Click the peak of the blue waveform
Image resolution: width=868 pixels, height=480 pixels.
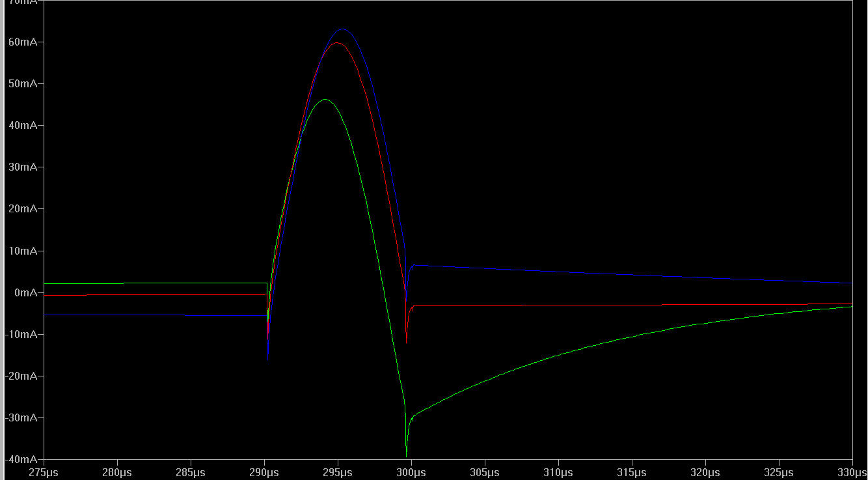[342, 29]
